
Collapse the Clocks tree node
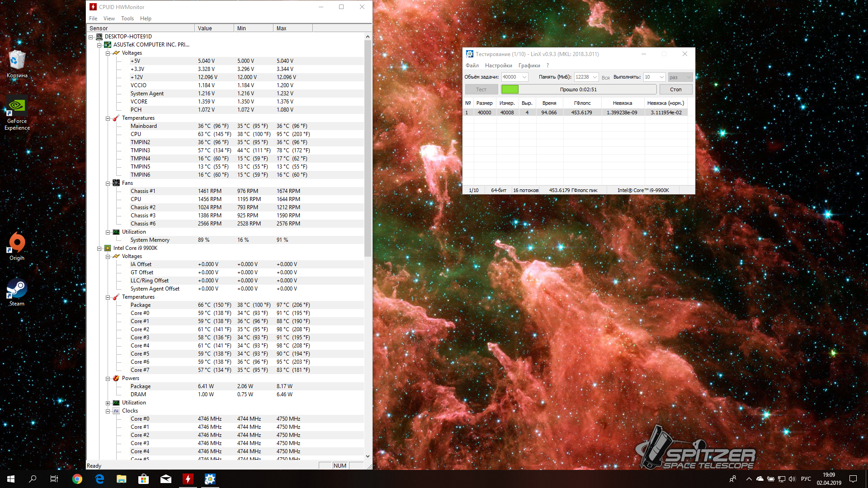click(x=108, y=411)
